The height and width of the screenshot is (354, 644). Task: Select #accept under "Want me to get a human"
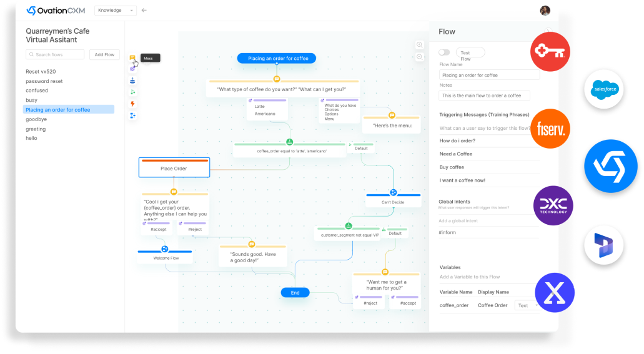point(405,302)
